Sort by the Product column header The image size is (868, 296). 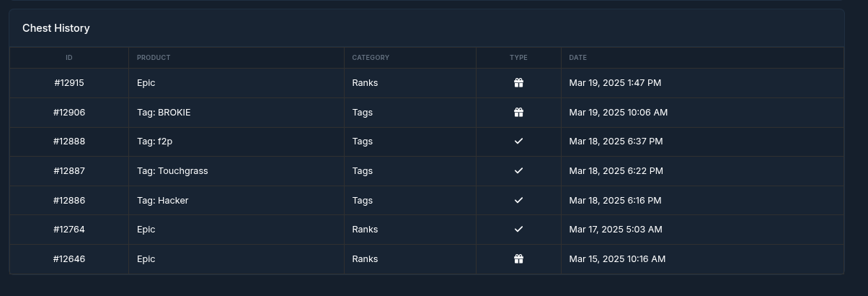click(154, 58)
